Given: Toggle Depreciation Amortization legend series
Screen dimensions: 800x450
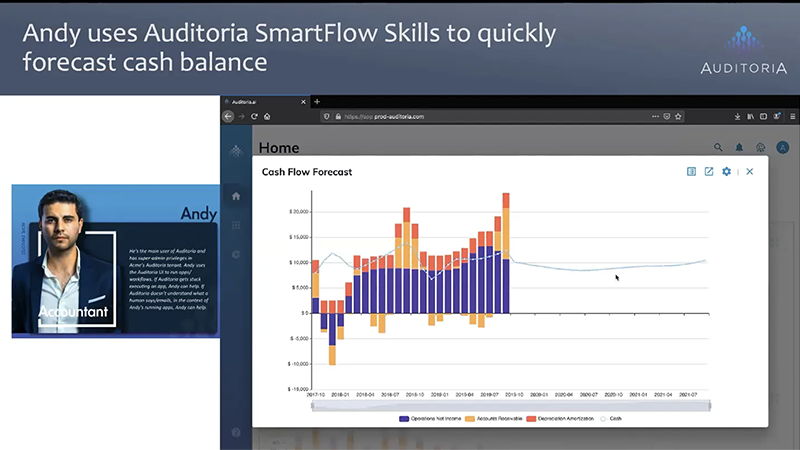Looking at the screenshot, I should click(560, 418).
